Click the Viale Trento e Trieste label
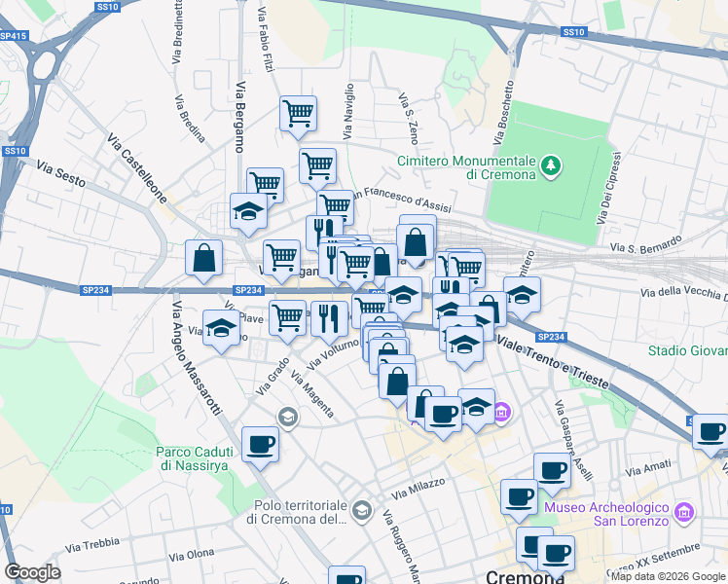This screenshot has height=584, width=728. coord(553,362)
